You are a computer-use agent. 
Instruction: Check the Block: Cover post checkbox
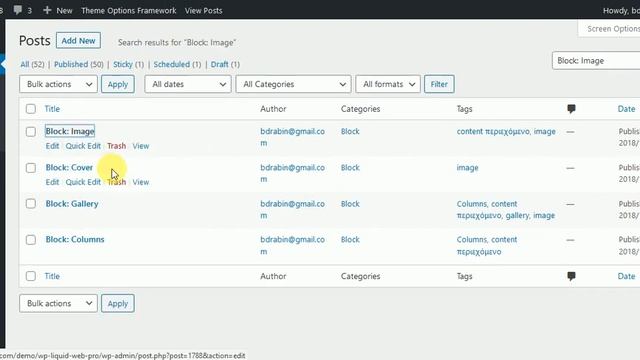coord(31,168)
